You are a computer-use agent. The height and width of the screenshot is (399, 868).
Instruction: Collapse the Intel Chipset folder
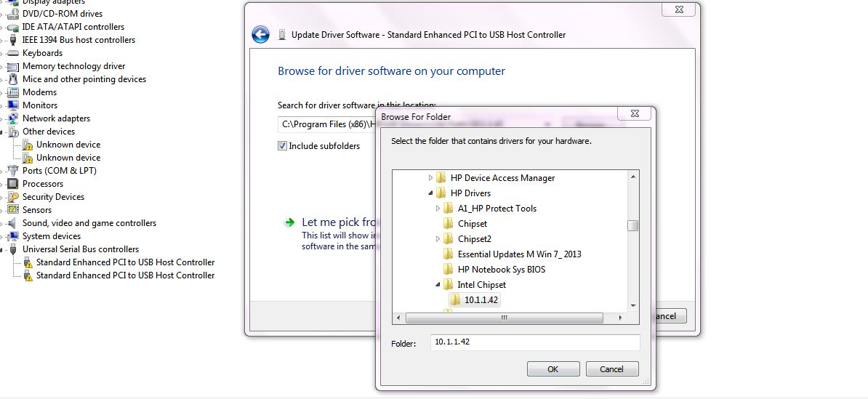click(x=438, y=285)
